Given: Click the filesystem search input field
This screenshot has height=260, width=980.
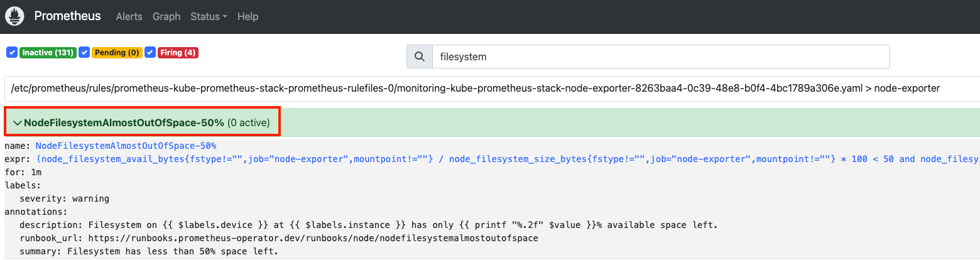Looking at the screenshot, I should (x=661, y=57).
